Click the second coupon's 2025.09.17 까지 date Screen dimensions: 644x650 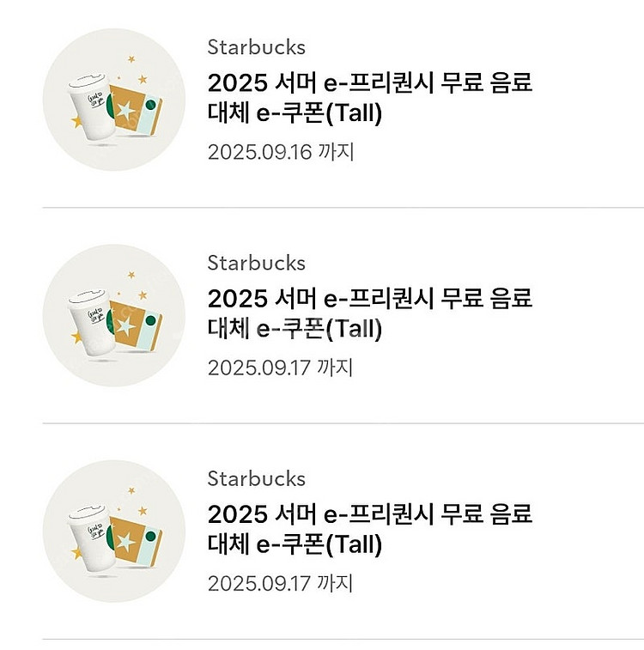pos(281,368)
